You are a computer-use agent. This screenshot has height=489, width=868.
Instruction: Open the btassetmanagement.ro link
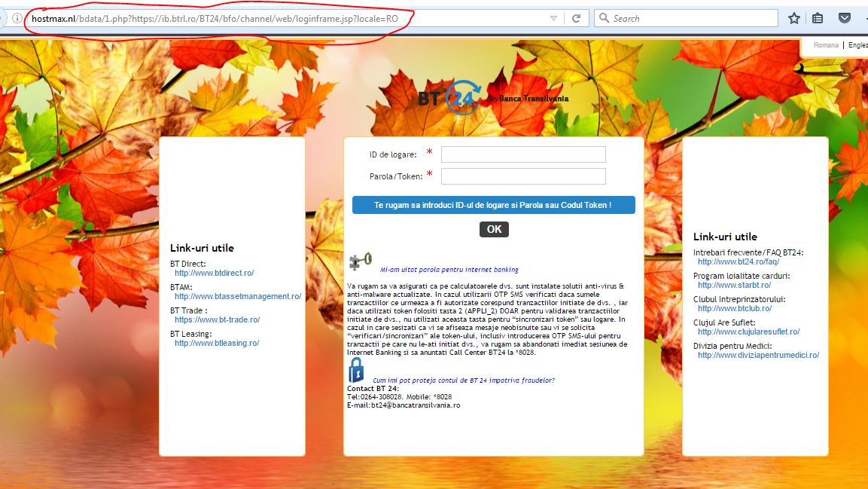pos(238,296)
